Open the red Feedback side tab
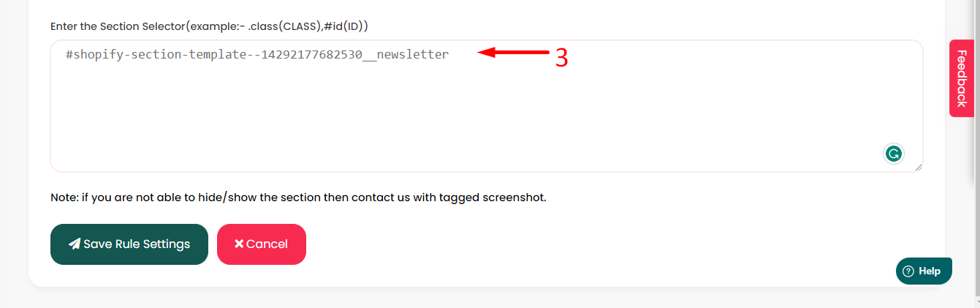 click(962, 78)
